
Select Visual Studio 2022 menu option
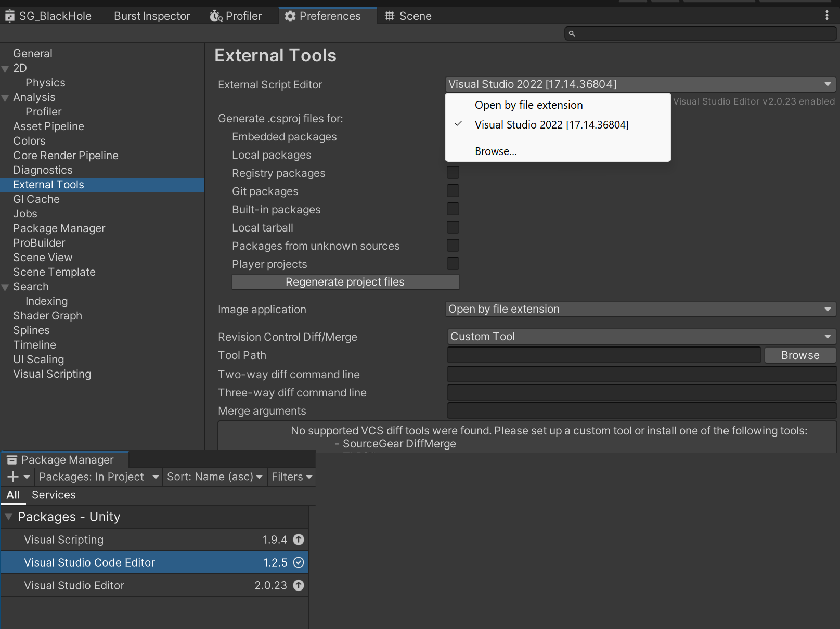click(558, 125)
